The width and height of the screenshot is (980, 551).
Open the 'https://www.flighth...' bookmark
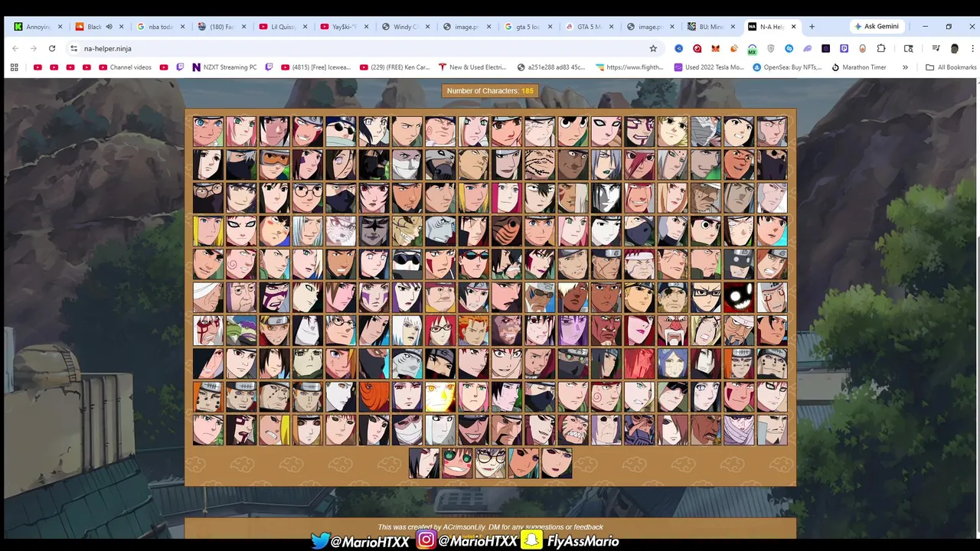[x=631, y=67]
